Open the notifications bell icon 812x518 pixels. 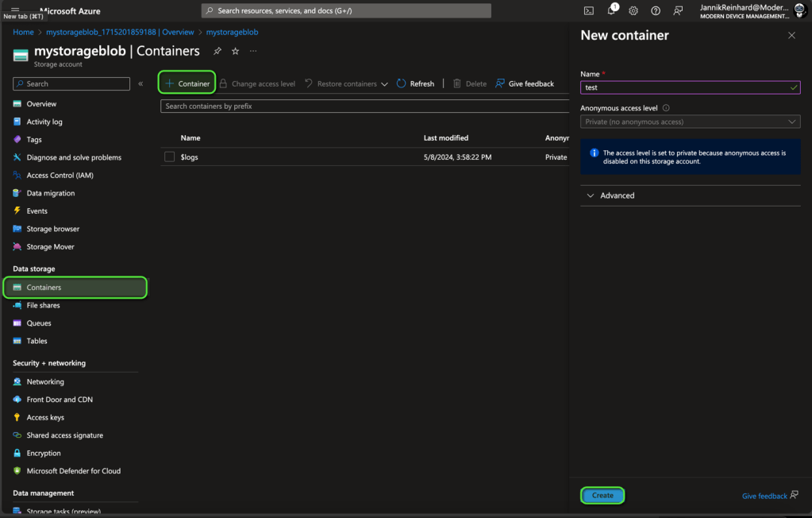pyautogui.click(x=611, y=10)
